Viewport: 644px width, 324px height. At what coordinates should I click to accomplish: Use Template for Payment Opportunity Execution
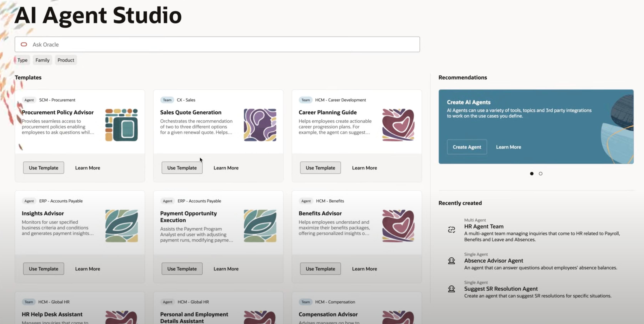click(x=182, y=269)
